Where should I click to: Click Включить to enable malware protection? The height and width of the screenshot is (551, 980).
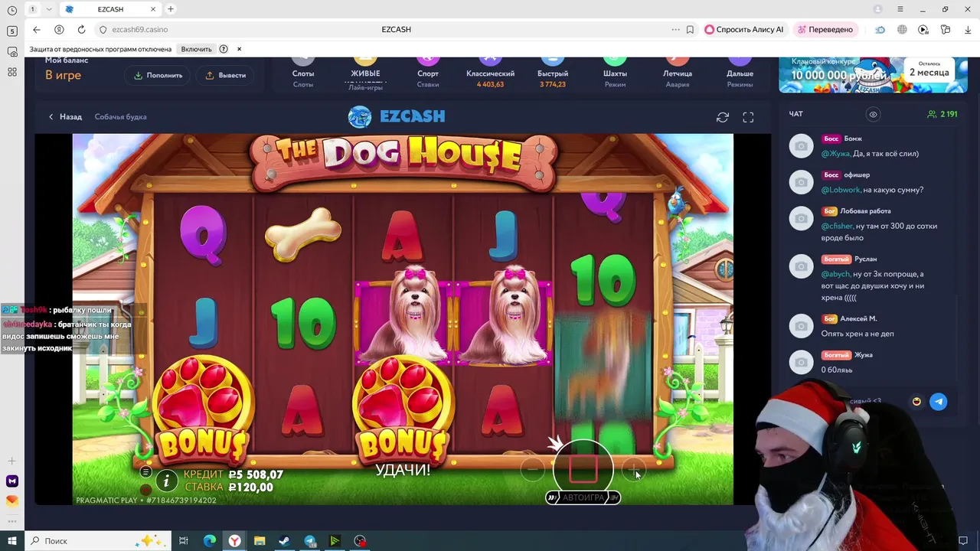coord(196,49)
